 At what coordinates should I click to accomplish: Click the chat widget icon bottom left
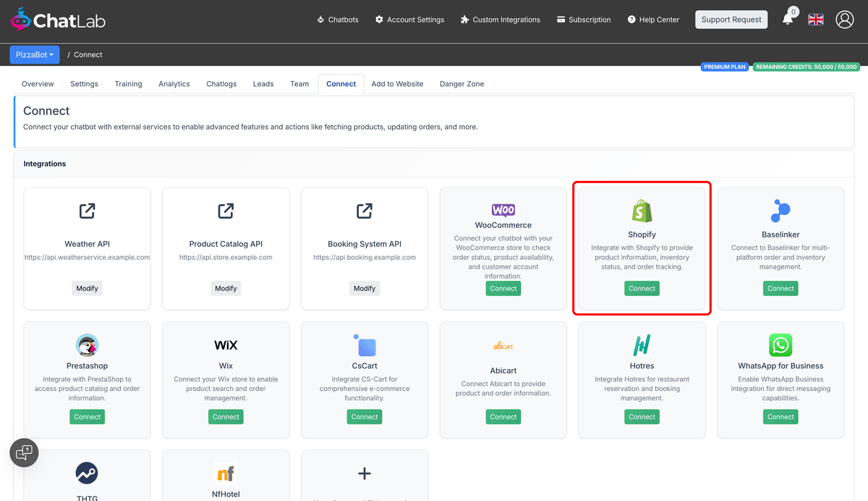[x=24, y=452]
